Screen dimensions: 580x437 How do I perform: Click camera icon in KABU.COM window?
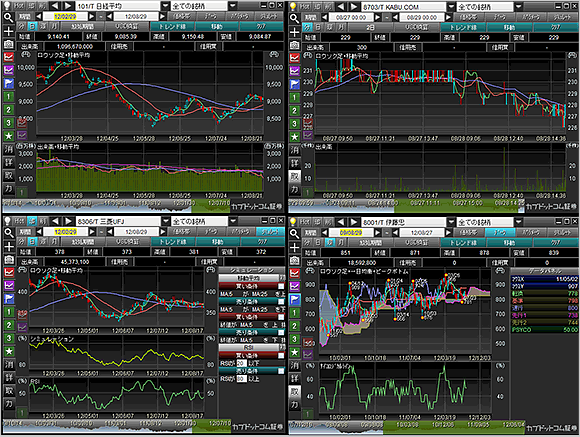click(x=294, y=45)
